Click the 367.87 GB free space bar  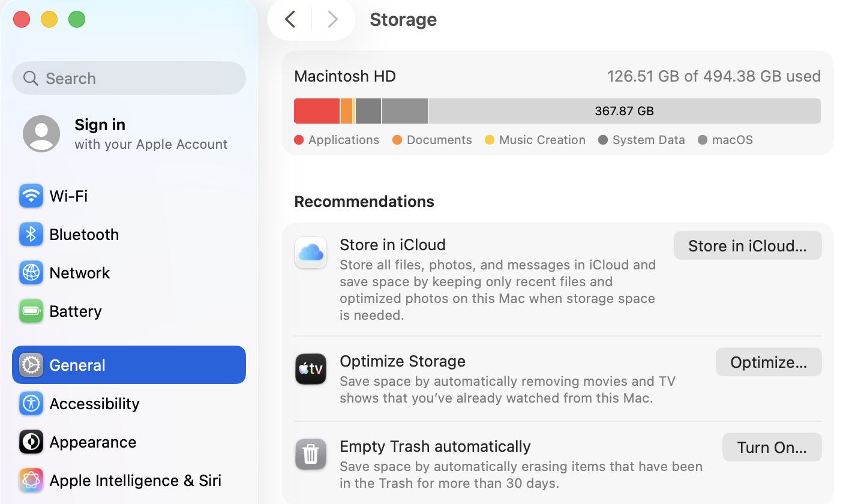pyautogui.click(x=625, y=111)
